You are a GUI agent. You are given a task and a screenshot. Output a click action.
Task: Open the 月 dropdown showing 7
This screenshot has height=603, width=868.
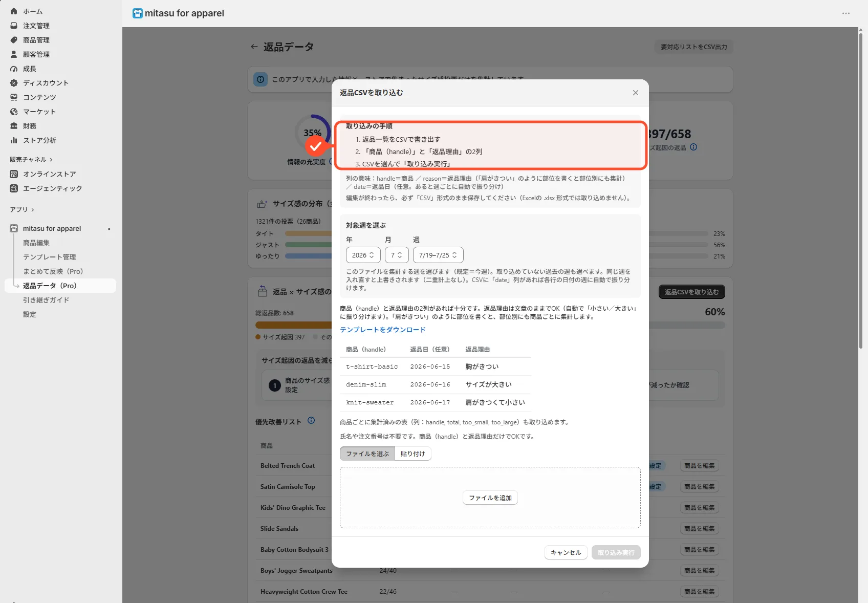[397, 255]
